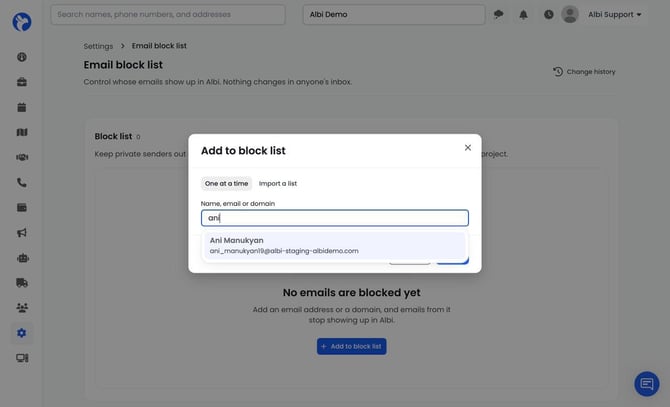Viewport: 670px width, 407px height.
Task: Open the megaphone marketing icon in sidebar
Action: (22, 233)
